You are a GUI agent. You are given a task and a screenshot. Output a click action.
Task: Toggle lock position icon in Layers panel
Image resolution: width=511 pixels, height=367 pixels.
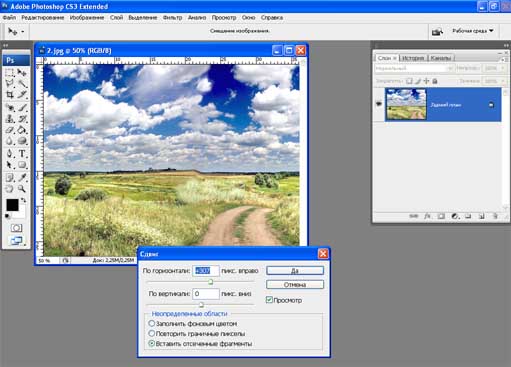coord(426,81)
